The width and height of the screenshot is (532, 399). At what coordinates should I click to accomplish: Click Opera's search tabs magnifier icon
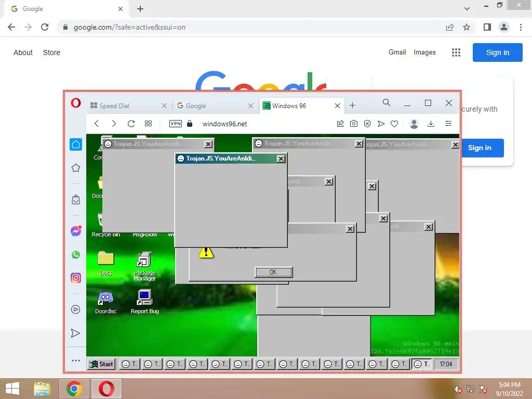pos(386,102)
